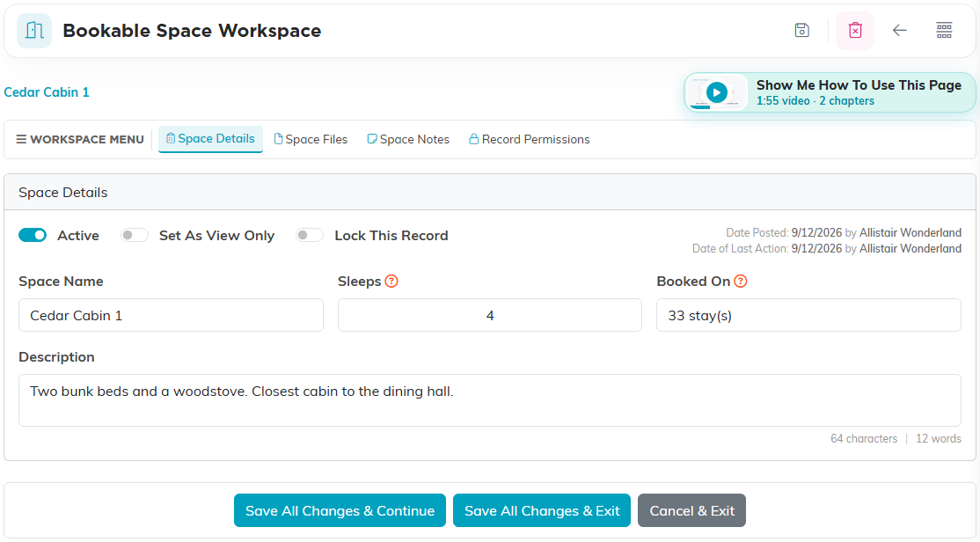Viewport: 980px width, 542px height.
Task: Click Save All Changes & Continue
Action: tap(340, 510)
